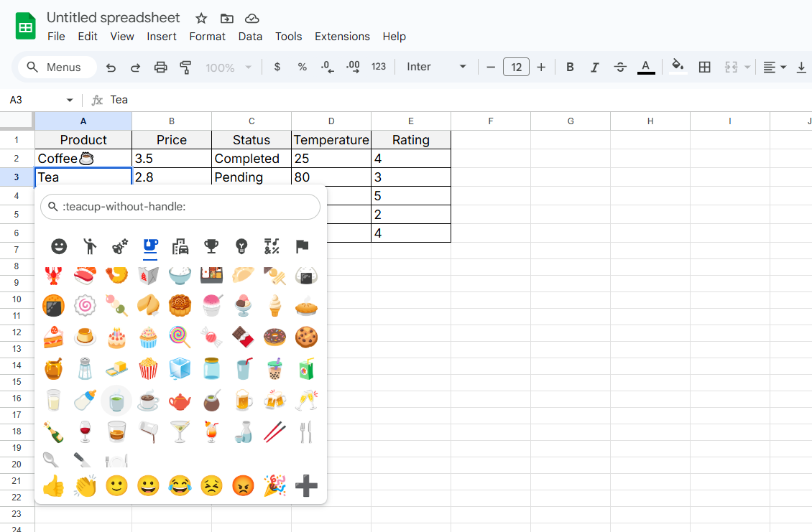Open the Data menu
812x532 pixels.
(250, 36)
